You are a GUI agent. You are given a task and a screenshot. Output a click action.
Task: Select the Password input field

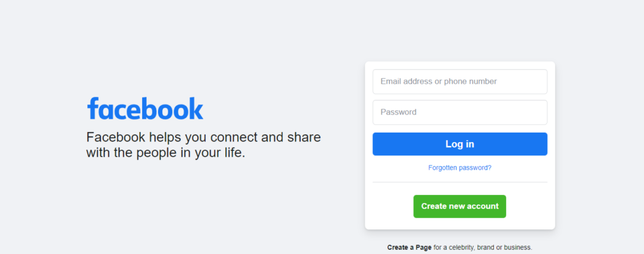tap(460, 113)
